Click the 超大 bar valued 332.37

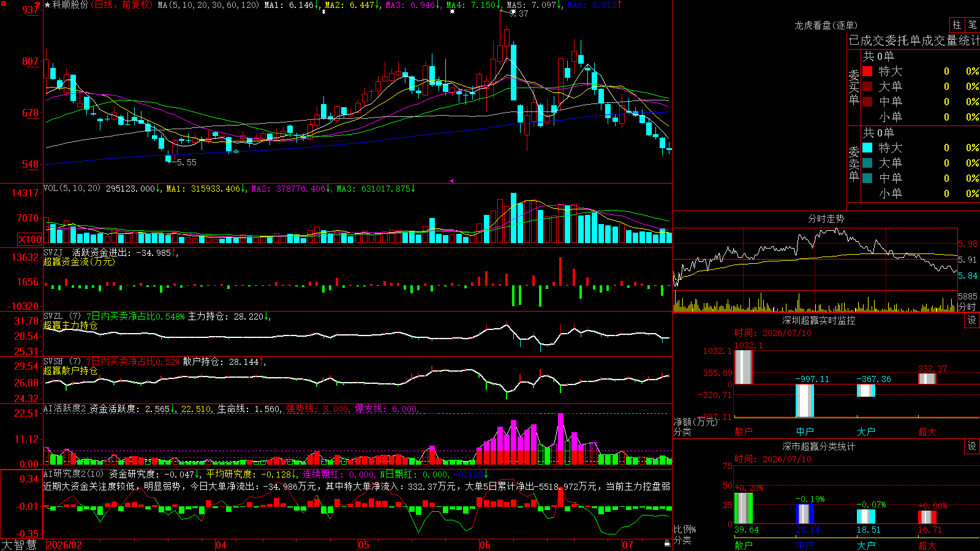point(927,379)
